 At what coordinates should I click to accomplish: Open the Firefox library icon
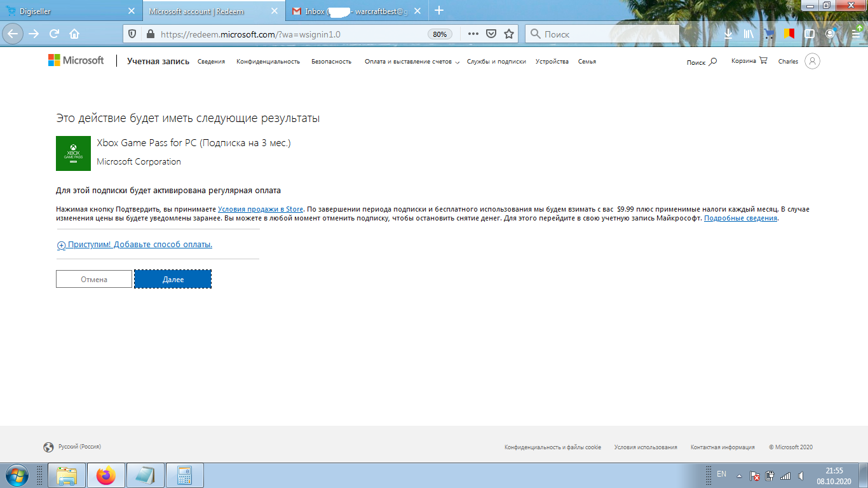tap(749, 34)
